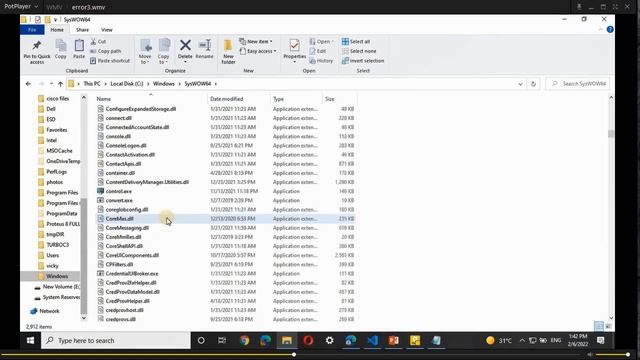
Task: Click the navigation pane scrollbar
Action: [84, 256]
